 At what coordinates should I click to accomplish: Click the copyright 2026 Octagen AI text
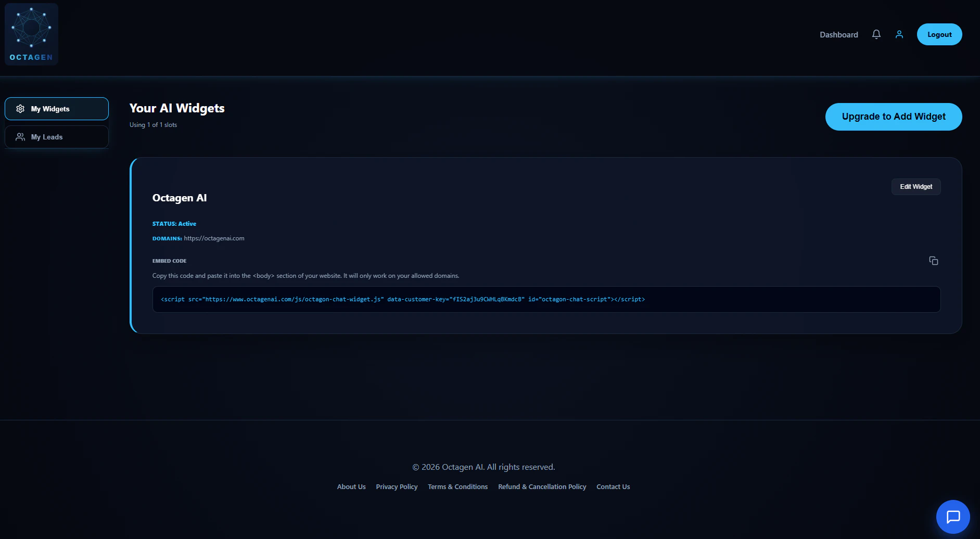click(x=483, y=467)
